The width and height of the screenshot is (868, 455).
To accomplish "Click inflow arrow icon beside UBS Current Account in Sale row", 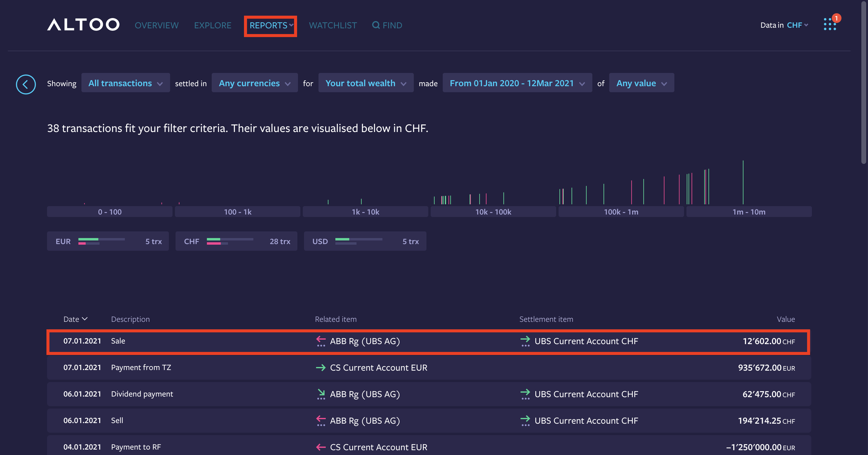I will [x=525, y=341].
